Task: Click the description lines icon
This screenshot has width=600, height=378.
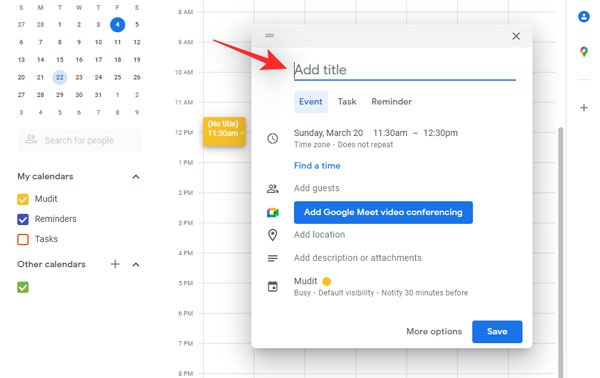Action: [x=272, y=258]
